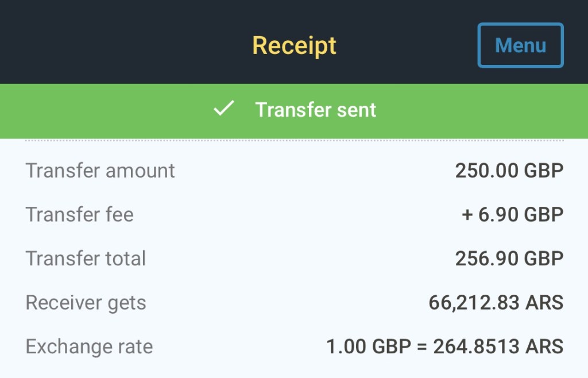This screenshot has height=378, width=588.
Task: Select the Transfer sent status text
Action: [316, 110]
